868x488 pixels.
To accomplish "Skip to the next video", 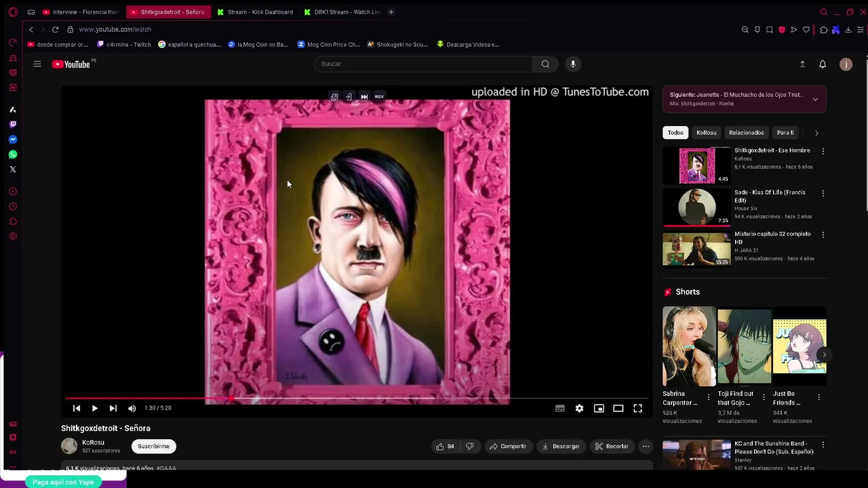I will [x=113, y=408].
